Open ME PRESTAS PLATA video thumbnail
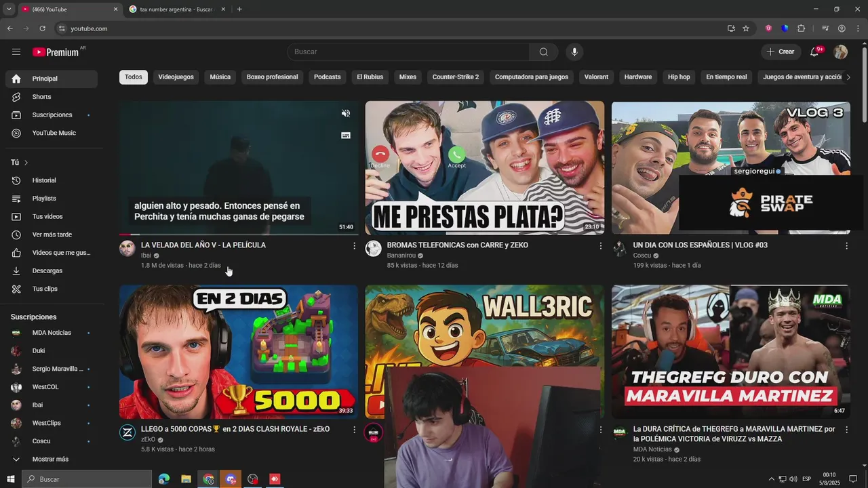Viewport: 868px width, 488px height. click(485, 167)
